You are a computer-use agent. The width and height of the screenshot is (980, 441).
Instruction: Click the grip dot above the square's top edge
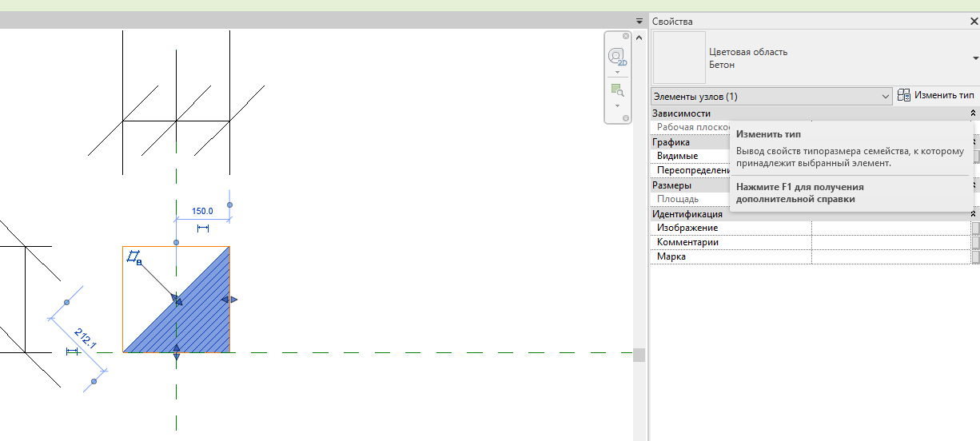click(177, 241)
